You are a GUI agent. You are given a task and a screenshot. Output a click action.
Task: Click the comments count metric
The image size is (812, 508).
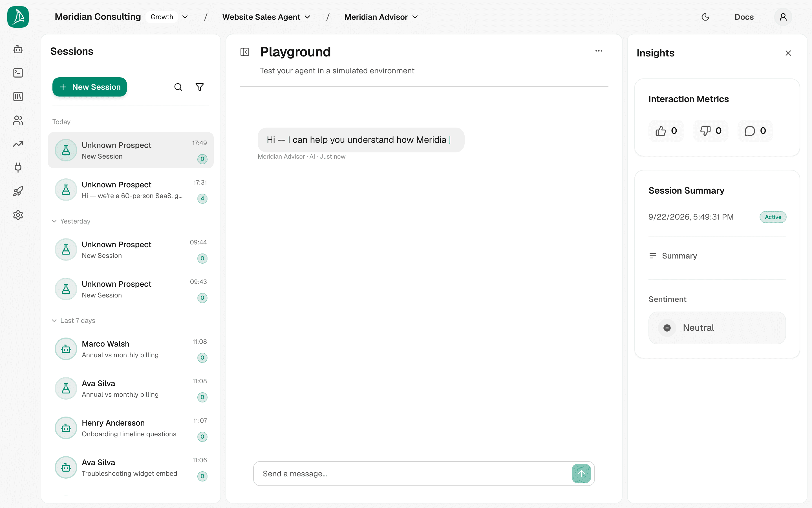coord(755,131)
